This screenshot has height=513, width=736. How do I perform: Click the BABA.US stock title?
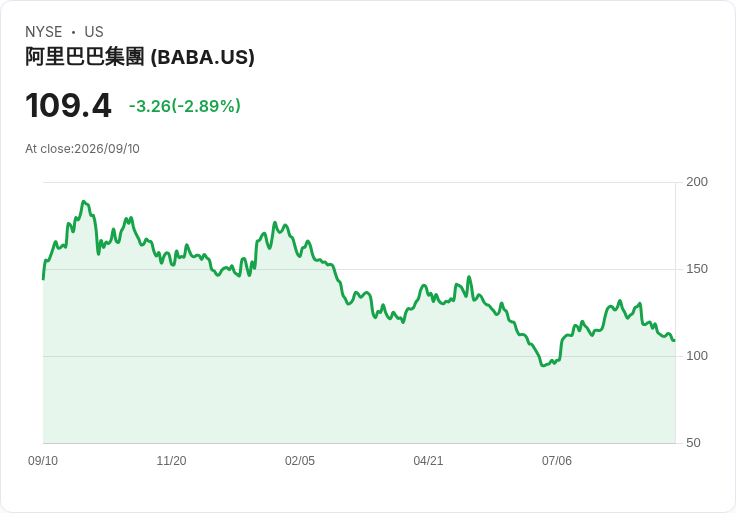(x=140, y=57)
